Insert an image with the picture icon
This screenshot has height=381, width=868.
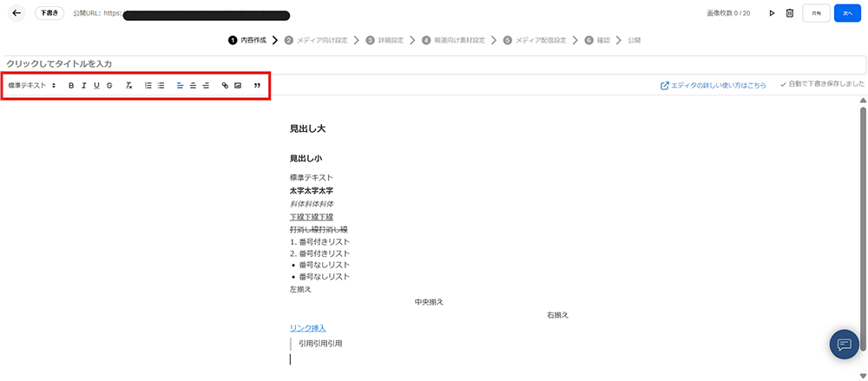click(x=238, y=86)
